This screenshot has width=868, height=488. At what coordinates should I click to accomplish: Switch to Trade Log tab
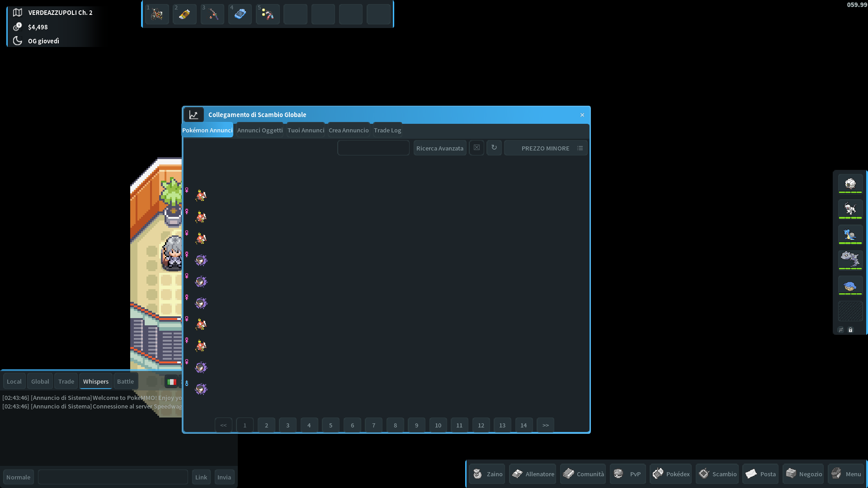tap(387, 130)
